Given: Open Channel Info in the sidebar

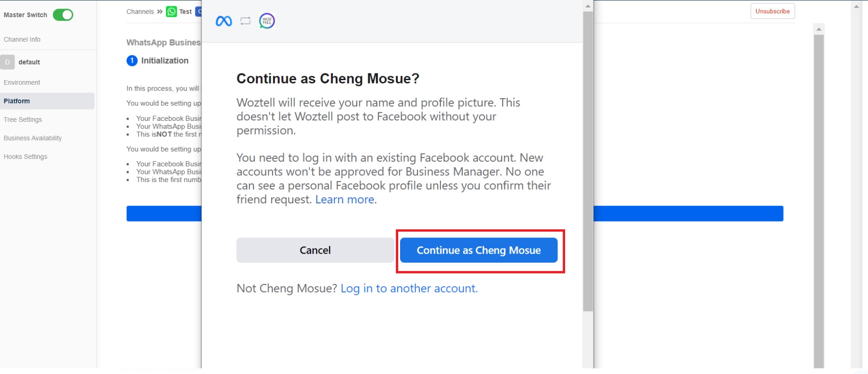Looking at the screenshot, I should pyautogui.click(x=22, y=39).
